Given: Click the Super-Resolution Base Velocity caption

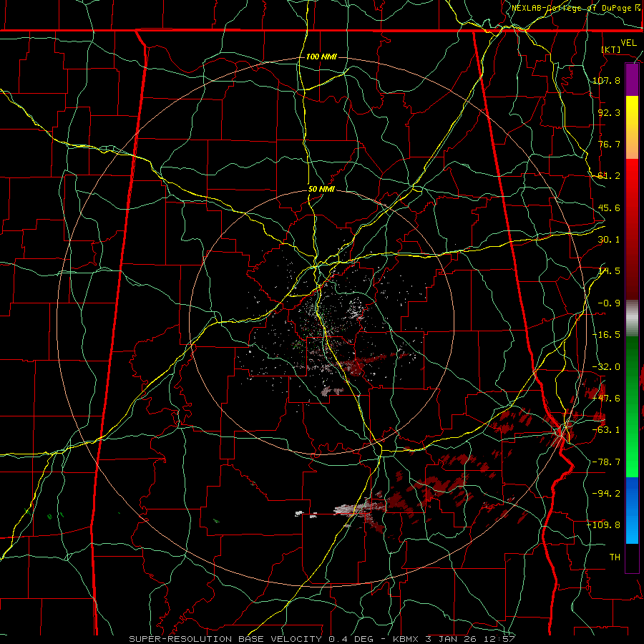Looking at the screenshot, I should 321,639.
